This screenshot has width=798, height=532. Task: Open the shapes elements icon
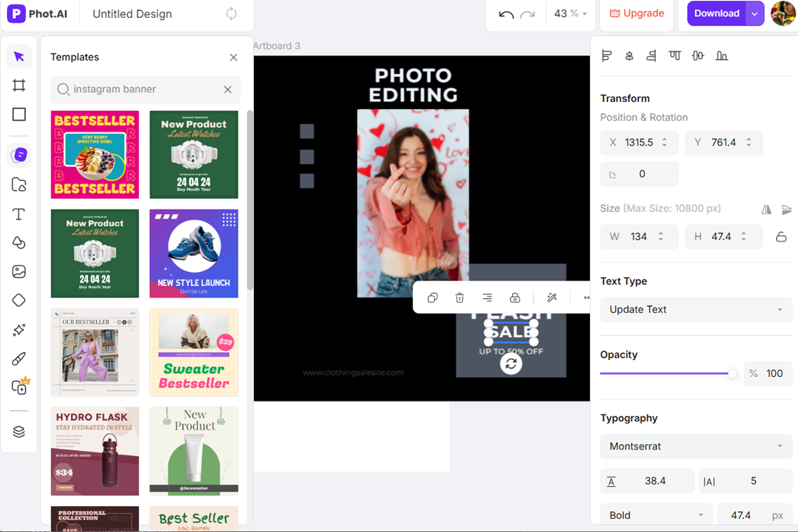[19, 242]
